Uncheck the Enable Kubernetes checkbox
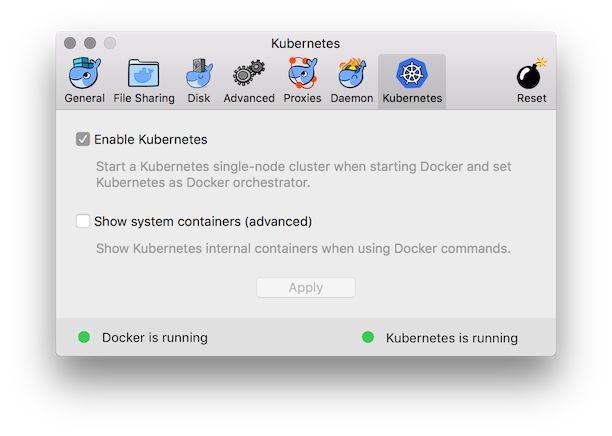This screenshot has width=612, height=436. coord(83,139)
